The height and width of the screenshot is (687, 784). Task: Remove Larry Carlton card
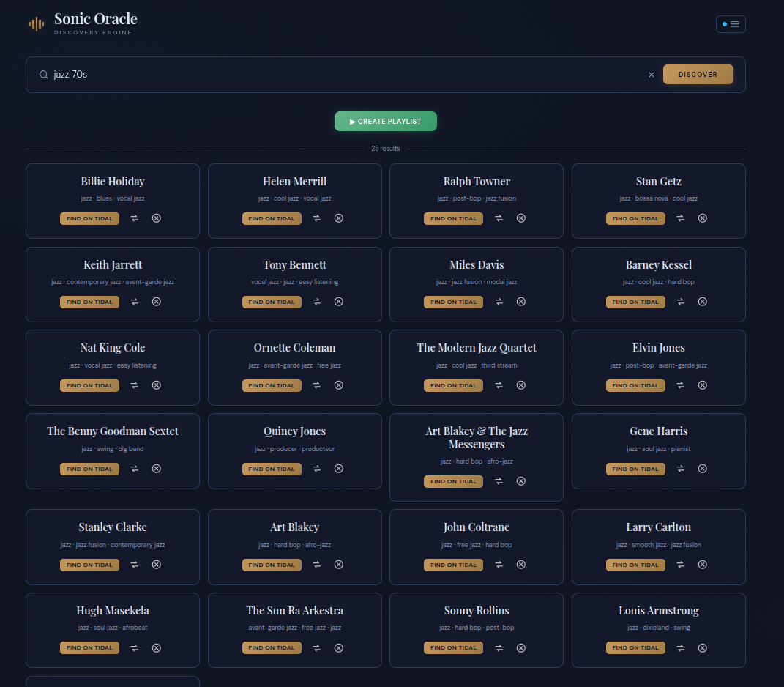click(703, 565)
